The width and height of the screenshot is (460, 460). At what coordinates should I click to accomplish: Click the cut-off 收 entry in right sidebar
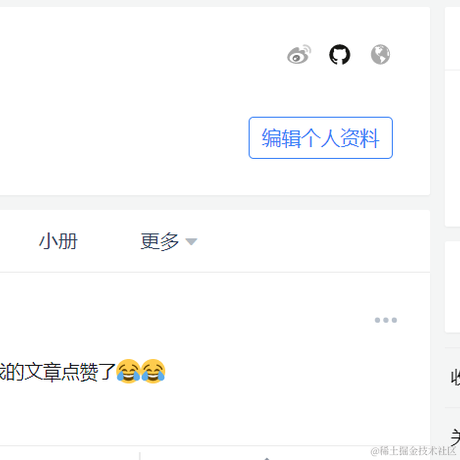[455, 378]
